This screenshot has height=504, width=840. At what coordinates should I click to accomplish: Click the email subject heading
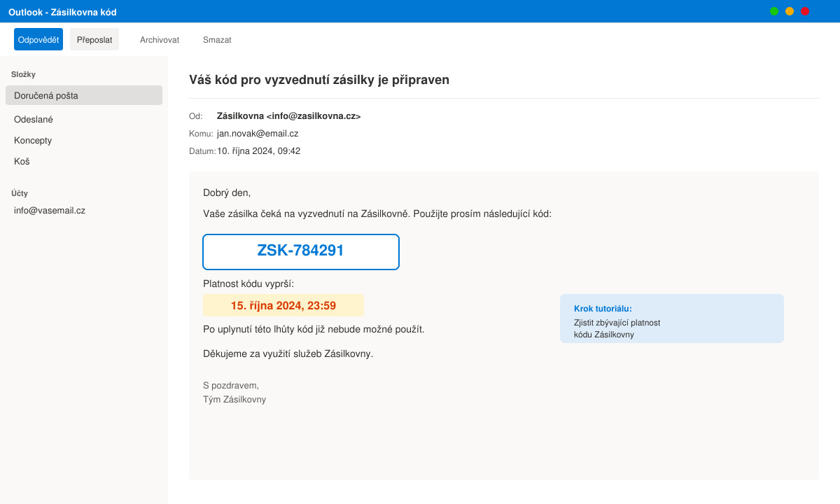coord(319,80)
